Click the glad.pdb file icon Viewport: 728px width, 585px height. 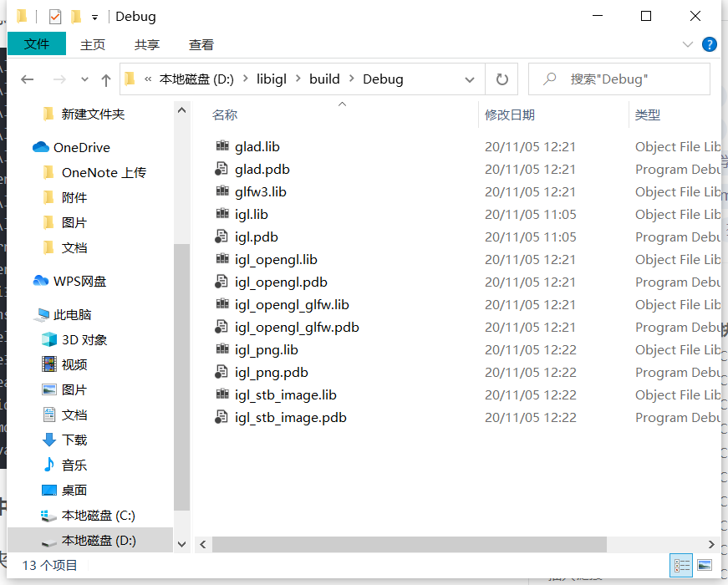pos(220,169)
